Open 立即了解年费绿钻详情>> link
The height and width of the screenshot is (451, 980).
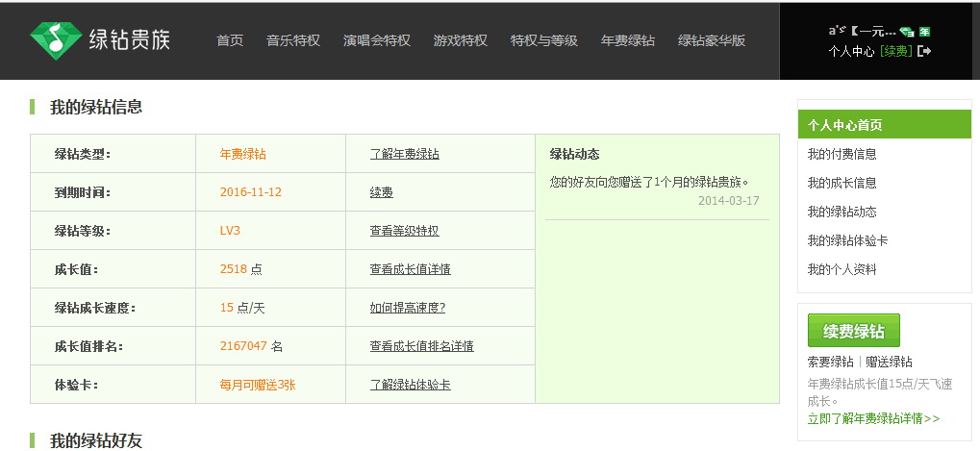873,419
